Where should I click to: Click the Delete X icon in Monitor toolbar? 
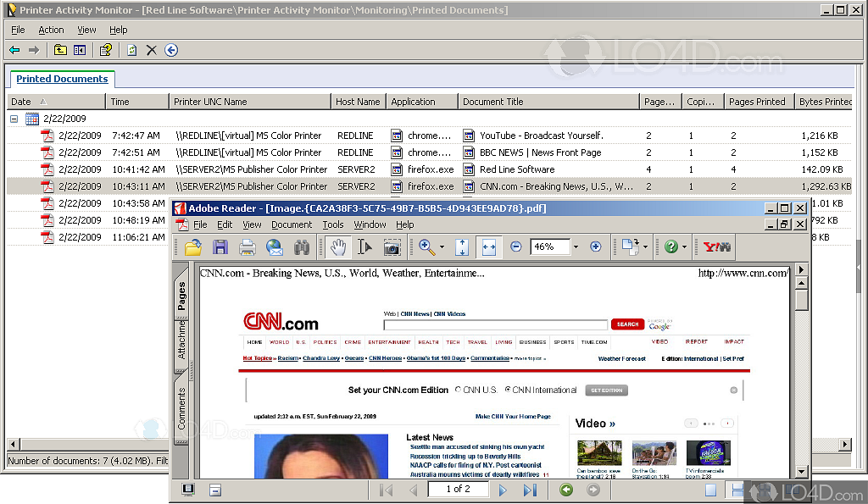(152, 51)
